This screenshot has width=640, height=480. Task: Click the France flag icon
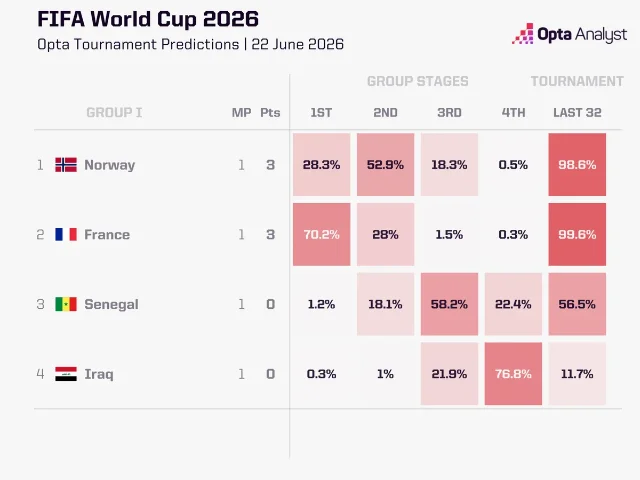pos(66,234)
